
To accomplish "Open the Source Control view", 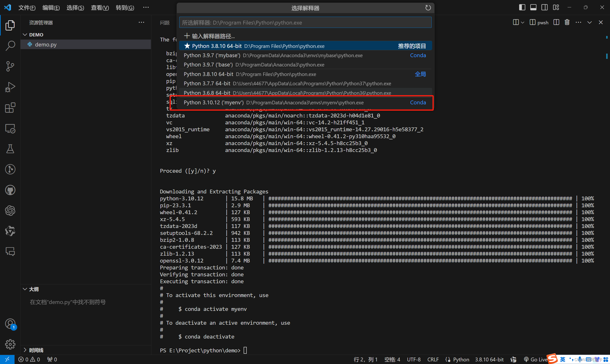I will (x=10, y=66).
